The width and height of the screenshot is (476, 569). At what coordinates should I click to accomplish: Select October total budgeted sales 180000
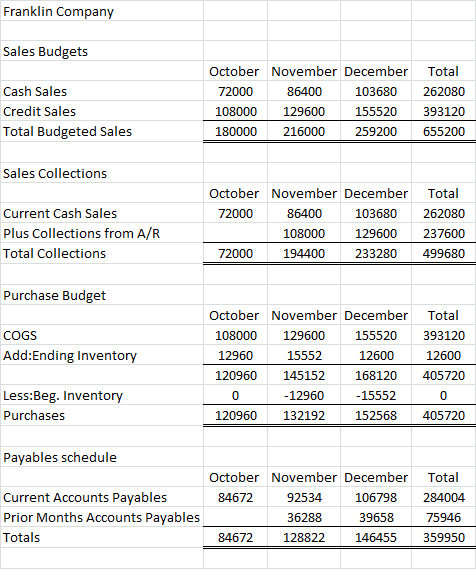235,131
